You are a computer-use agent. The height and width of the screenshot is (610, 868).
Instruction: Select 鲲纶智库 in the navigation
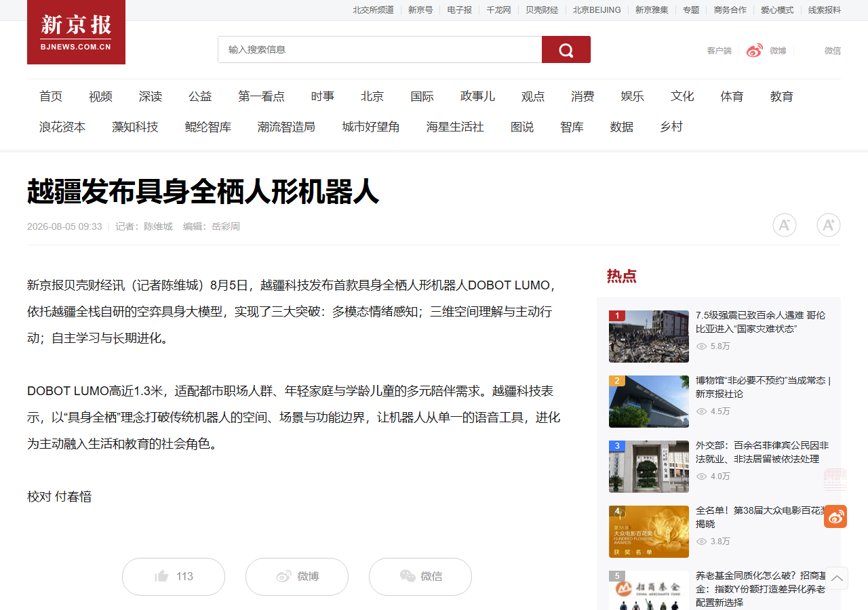tap(208, 127)
